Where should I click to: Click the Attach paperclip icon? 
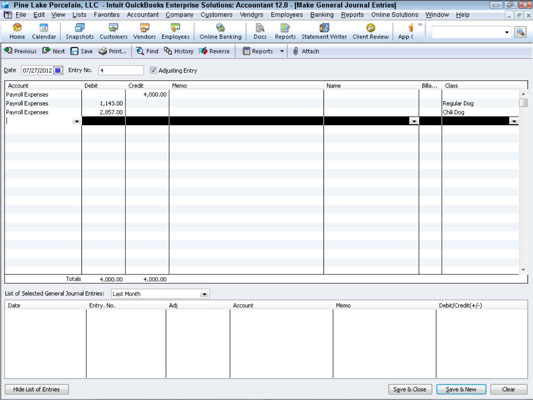[296, 51]
